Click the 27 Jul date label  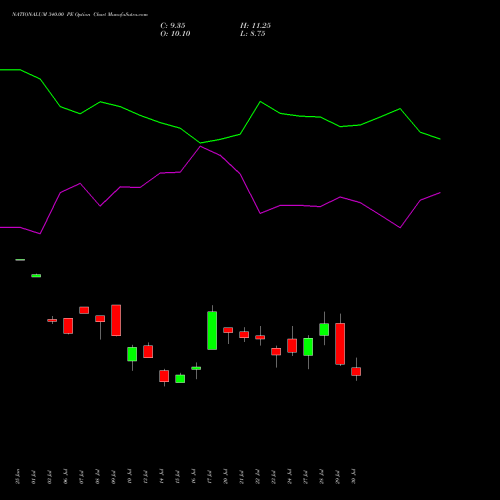point(305,477)
